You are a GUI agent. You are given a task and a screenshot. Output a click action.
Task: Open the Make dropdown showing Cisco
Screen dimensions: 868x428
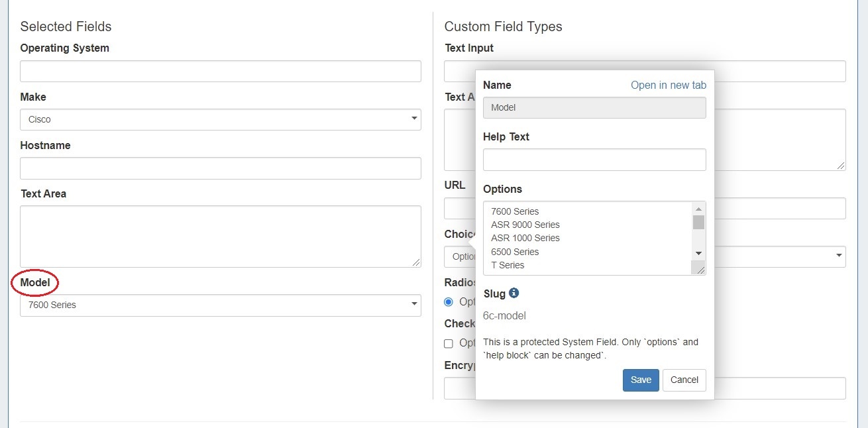(x=220, y=120)
